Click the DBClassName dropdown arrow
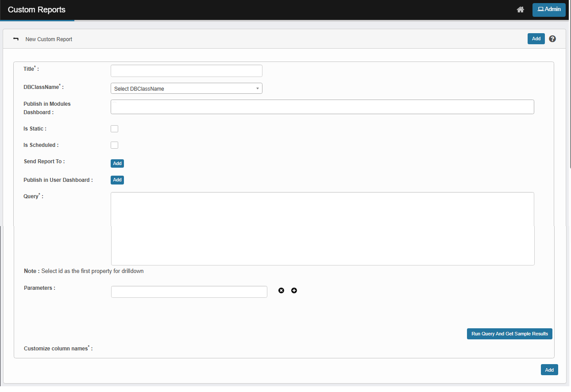The width and height of the screenshot is (571, 392). click(258, 88)
